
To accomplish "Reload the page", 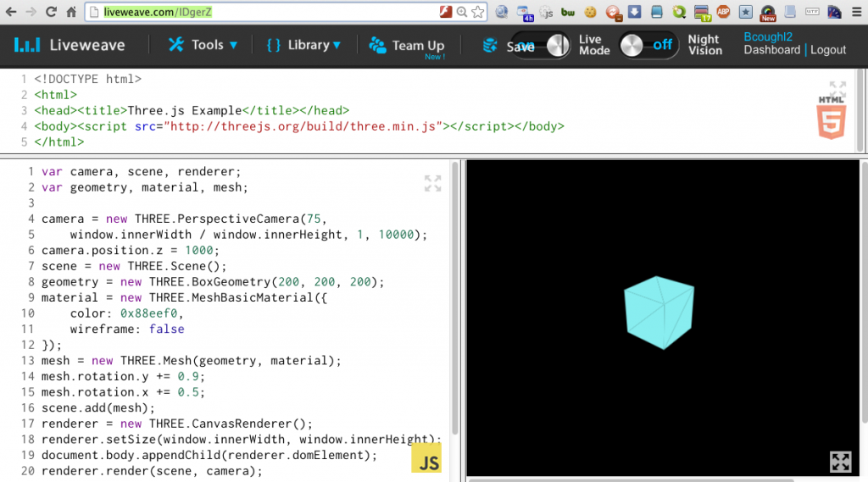I will click(51, 12).
